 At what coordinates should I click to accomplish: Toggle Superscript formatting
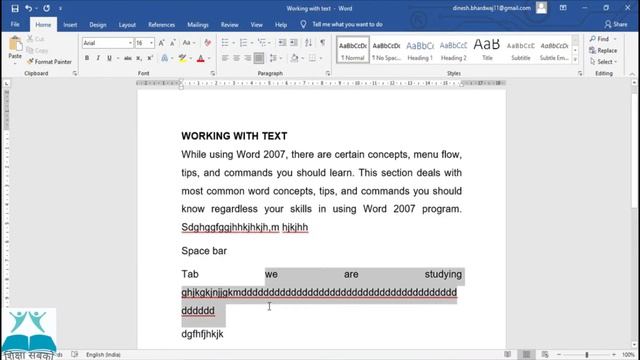point(150,58)
